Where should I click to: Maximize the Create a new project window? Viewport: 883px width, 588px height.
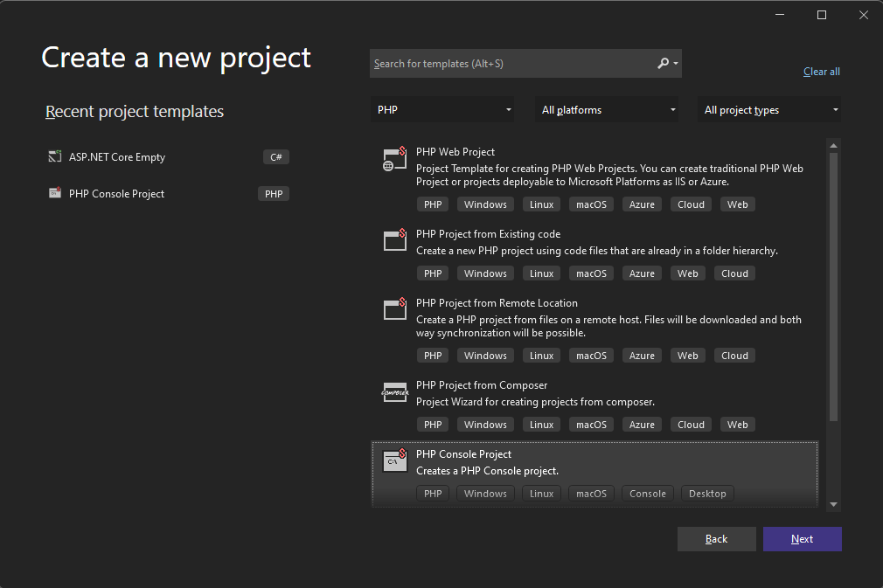[822, 15]
